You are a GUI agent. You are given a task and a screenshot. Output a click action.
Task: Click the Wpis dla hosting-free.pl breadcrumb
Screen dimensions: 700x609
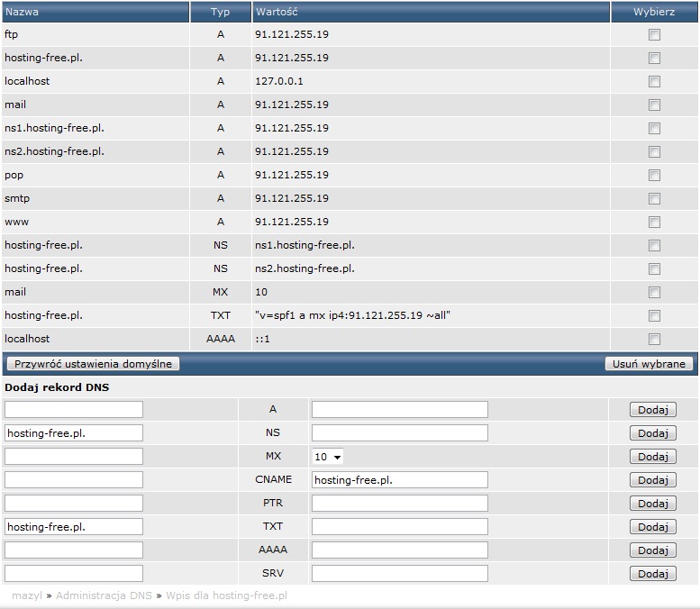(x=227, y=595)
